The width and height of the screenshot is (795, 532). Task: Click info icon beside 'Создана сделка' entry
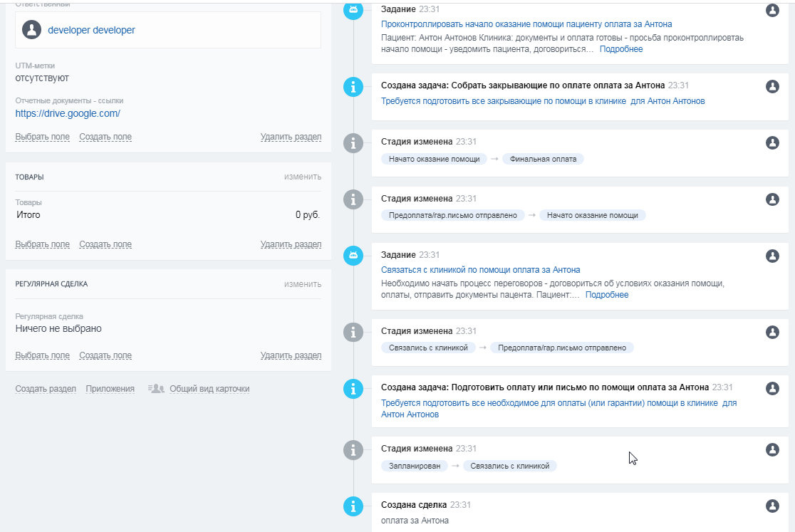click(353, 506)
